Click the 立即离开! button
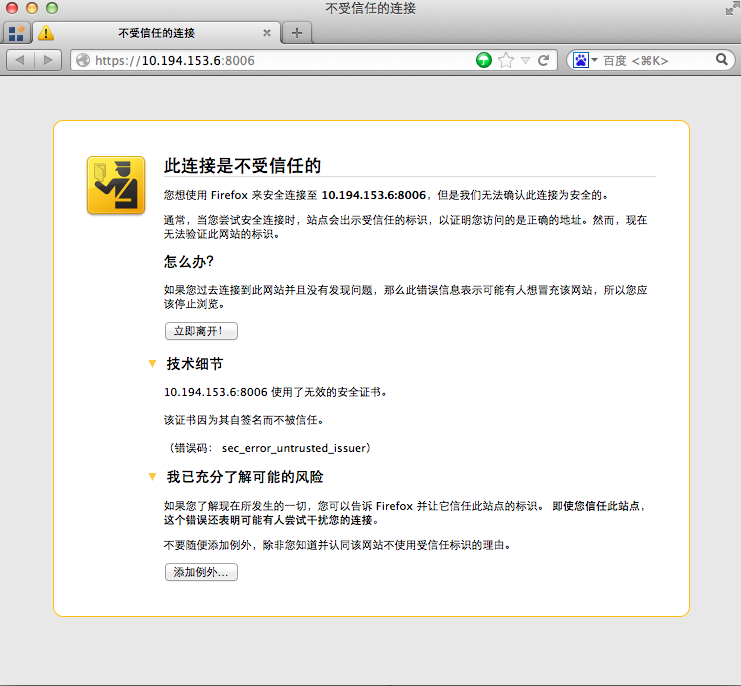The width and height of the screenshot is (741, 686). 201,331
